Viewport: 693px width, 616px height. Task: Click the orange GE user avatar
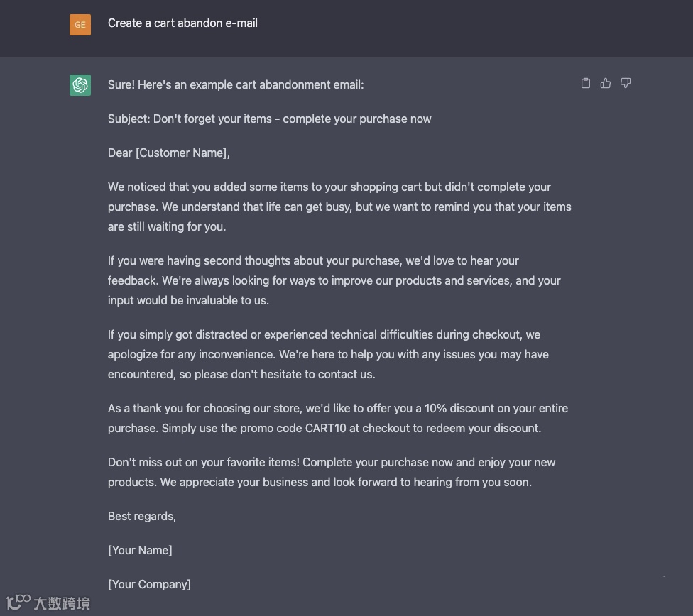point(80,24)
